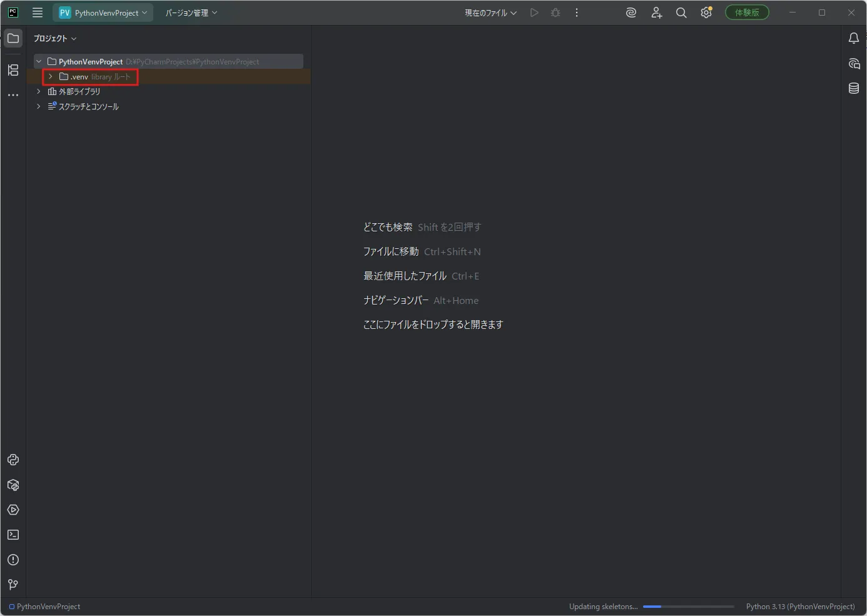Open the Problems tool window
The height and width of the screenshot is (616, 867).
tap(13, 560)
